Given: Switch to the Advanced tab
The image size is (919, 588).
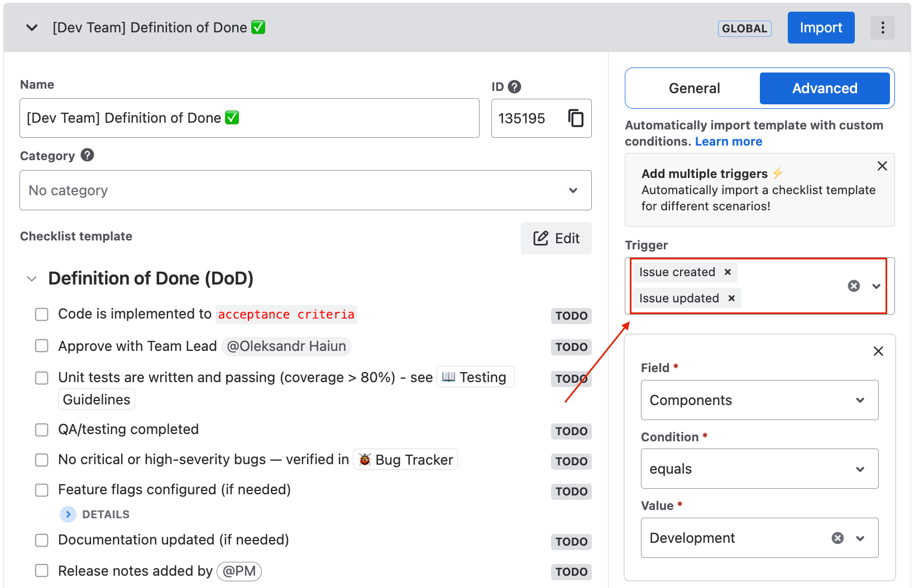Looking at the screenshot, I should [825, 88].
